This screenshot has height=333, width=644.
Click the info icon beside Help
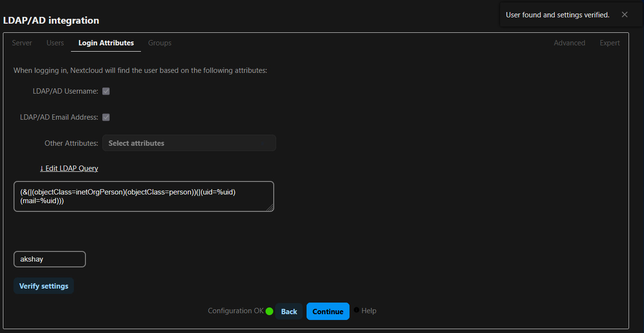(356, 310)
